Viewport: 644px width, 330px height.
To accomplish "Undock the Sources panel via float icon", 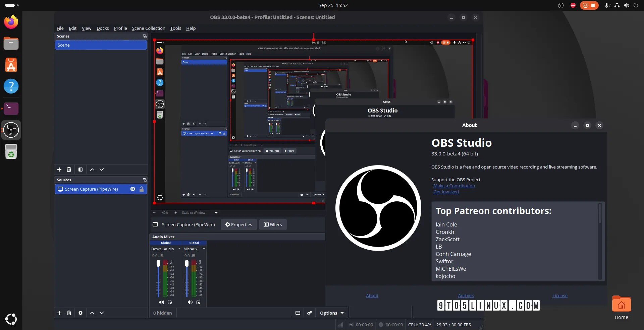I will point(145,180).
